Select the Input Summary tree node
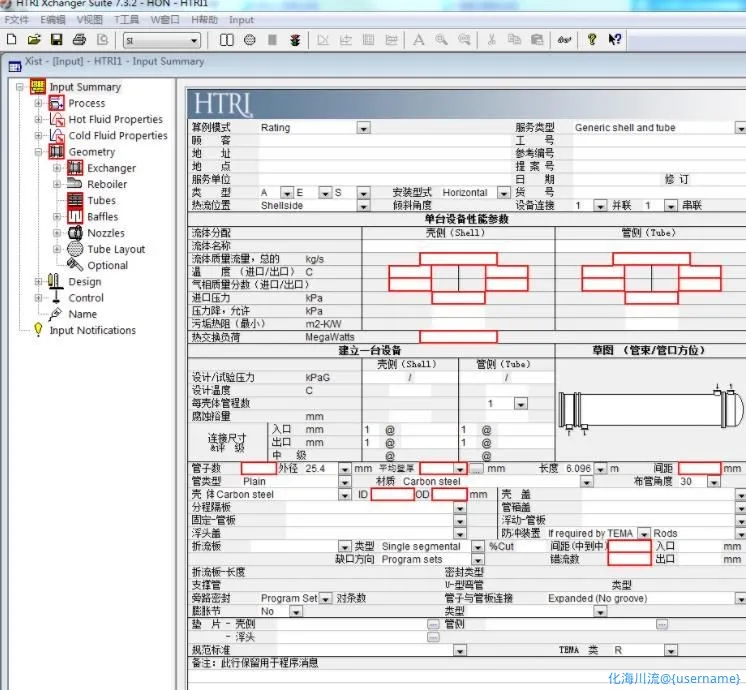 point(85,87)
